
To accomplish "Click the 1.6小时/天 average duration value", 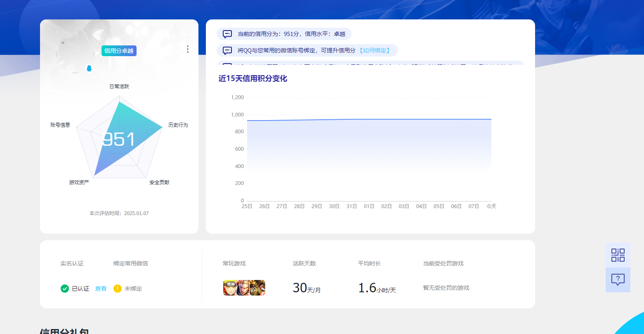I will tap(377, 288).
